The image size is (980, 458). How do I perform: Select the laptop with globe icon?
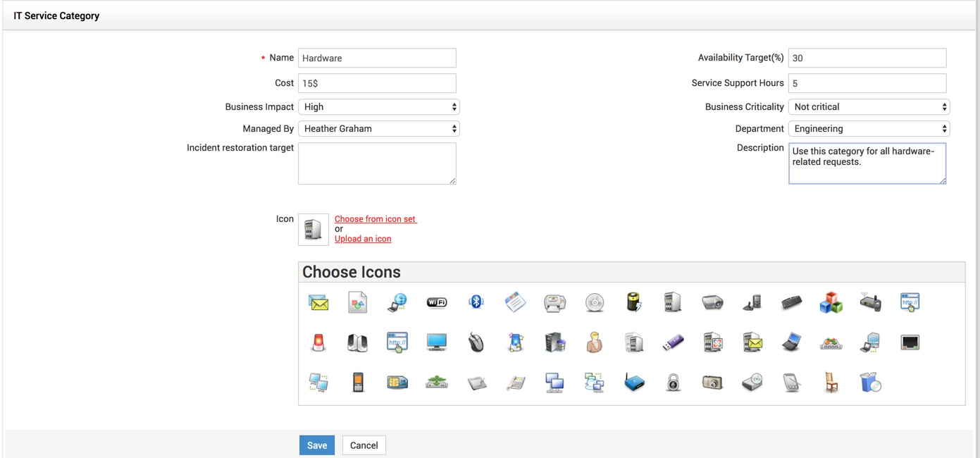coord(397,303)
